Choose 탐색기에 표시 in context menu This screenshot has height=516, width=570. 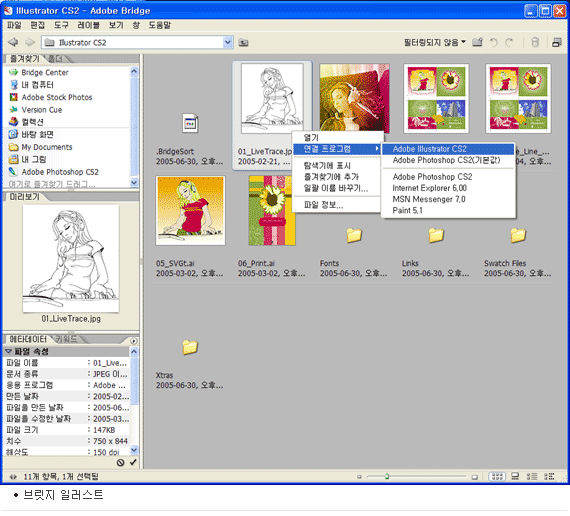(336, 166)
